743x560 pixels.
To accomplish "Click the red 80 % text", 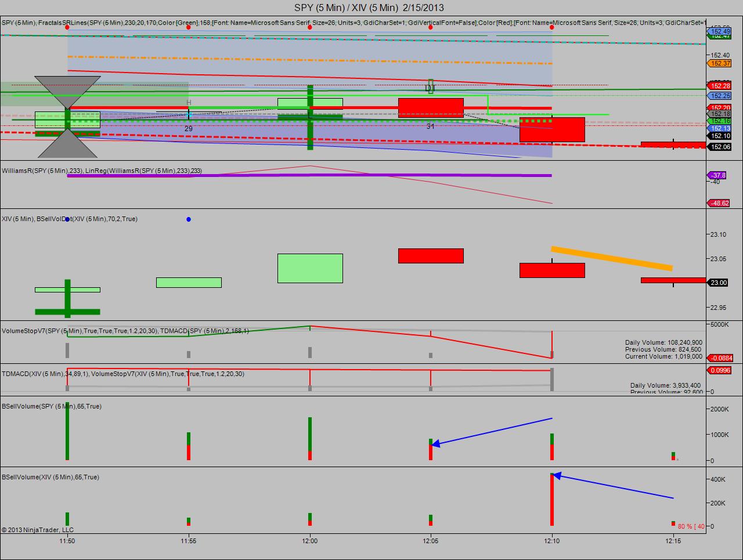I will [684, 526].
